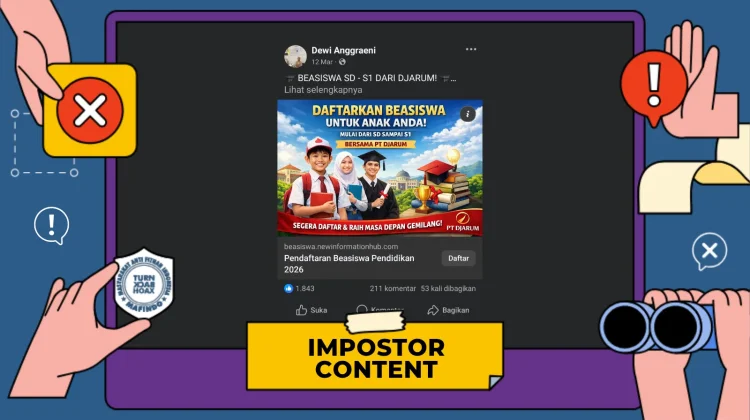The image size is (750, 420).
Task: Click the Daftar button
Action: [x=458, y=258]
